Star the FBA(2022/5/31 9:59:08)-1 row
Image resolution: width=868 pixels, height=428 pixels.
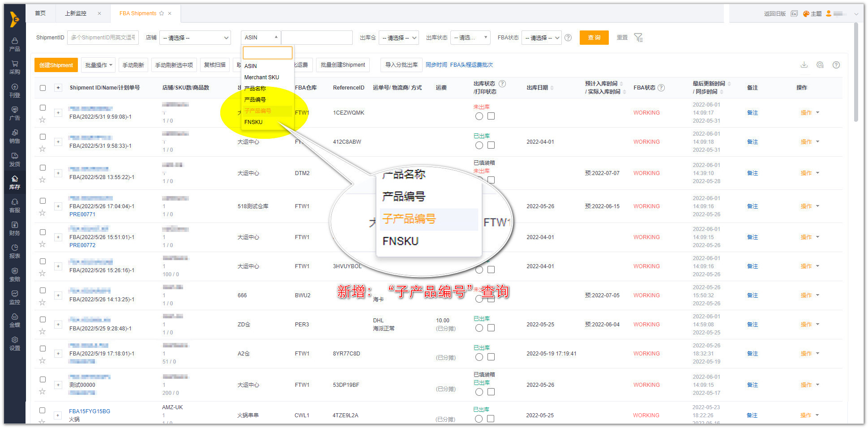coord(42,120)
